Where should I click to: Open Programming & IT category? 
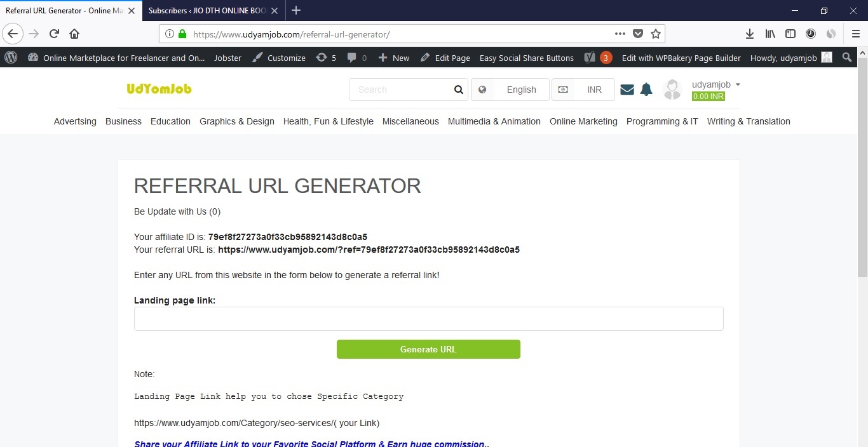662,121
